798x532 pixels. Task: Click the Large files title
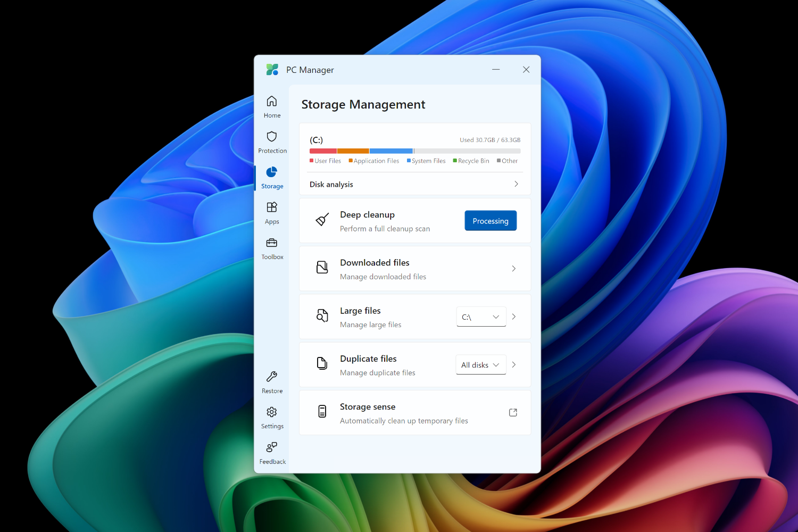[x=360, y=311]
